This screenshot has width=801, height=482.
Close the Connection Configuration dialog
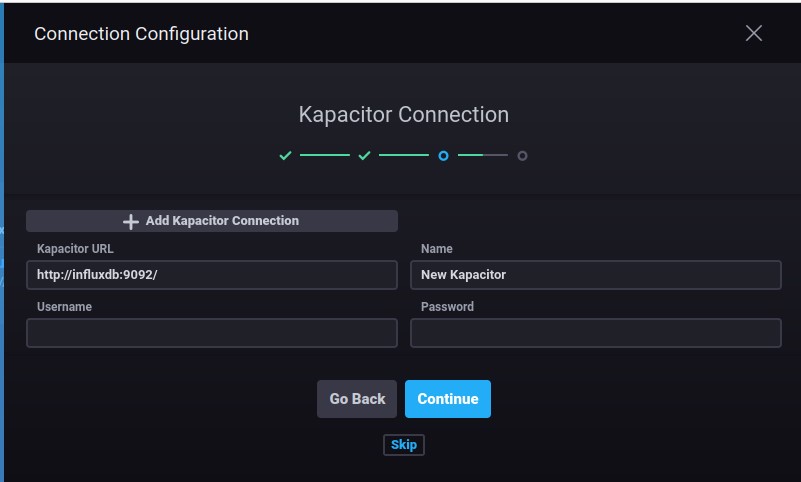[x=754, y=33]
